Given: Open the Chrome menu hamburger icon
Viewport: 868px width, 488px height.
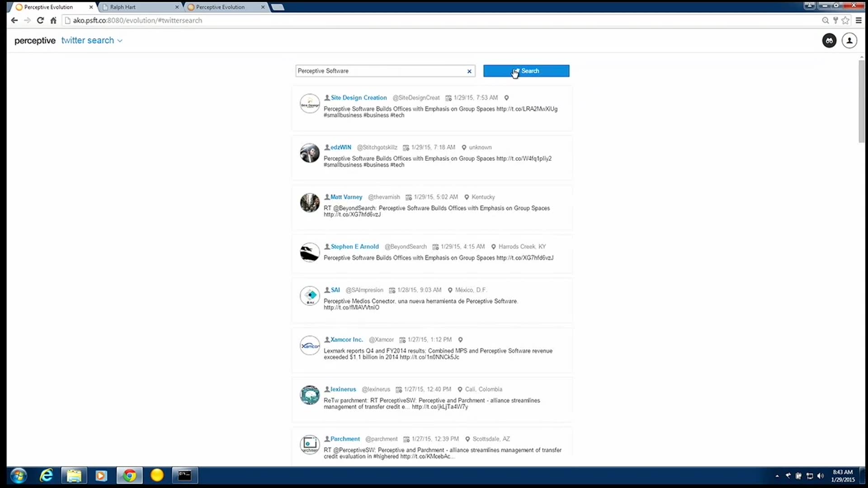Looking at the screenshot, I should [x=859, y=20].
